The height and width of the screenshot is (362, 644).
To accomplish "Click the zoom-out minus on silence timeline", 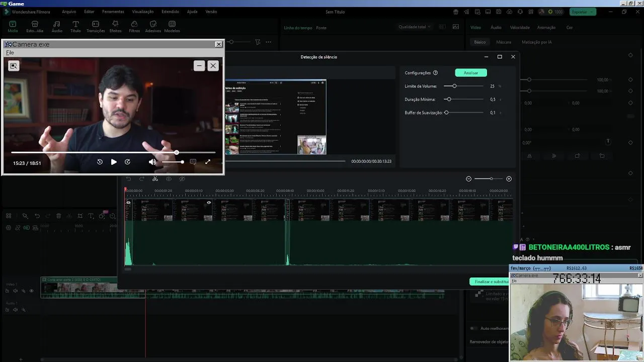I will [468, 179].
